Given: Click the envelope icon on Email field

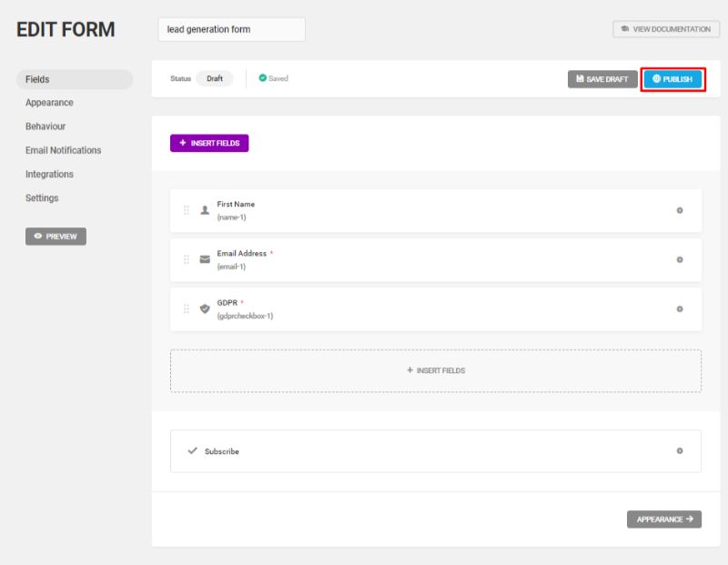Looking at the screenshot, I should [x=205, y=259].
